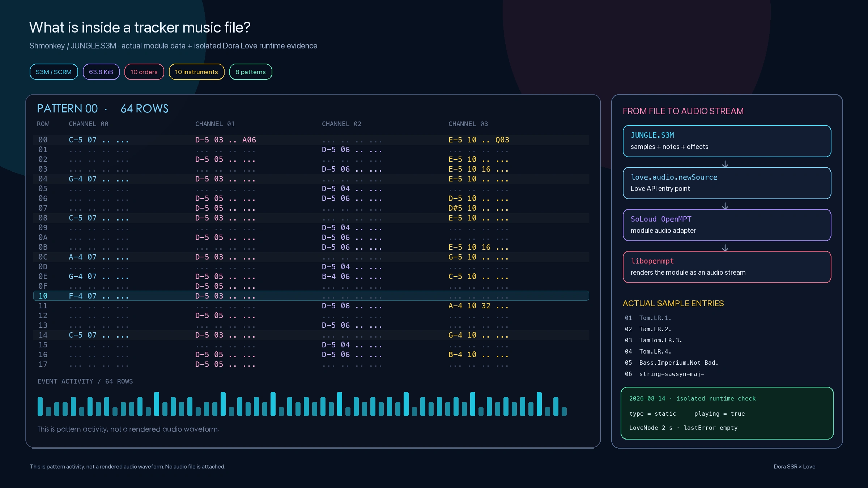Click cell E-5 10 .. Q03 in row 00
This screenshot has width=868, height=488.
coord(479,140)
